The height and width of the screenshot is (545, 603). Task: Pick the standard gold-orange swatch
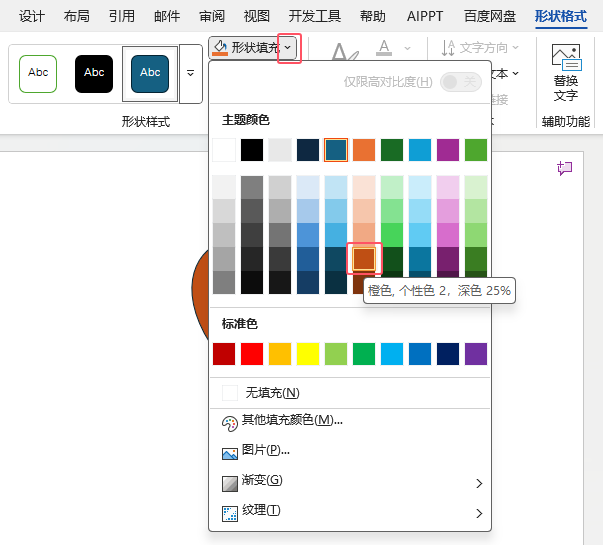point(280,354)
